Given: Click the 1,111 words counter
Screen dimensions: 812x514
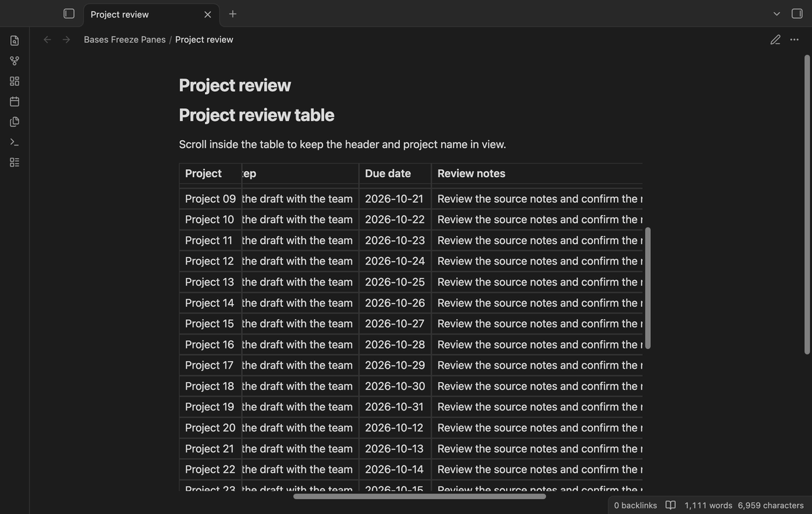Looking at the screenshot, I should 708,505.
